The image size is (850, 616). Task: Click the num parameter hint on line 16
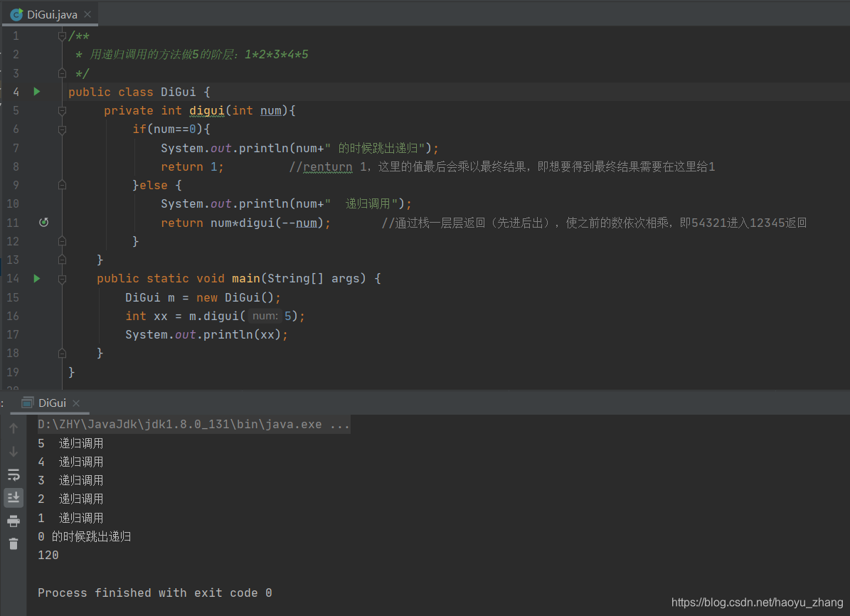265,316
